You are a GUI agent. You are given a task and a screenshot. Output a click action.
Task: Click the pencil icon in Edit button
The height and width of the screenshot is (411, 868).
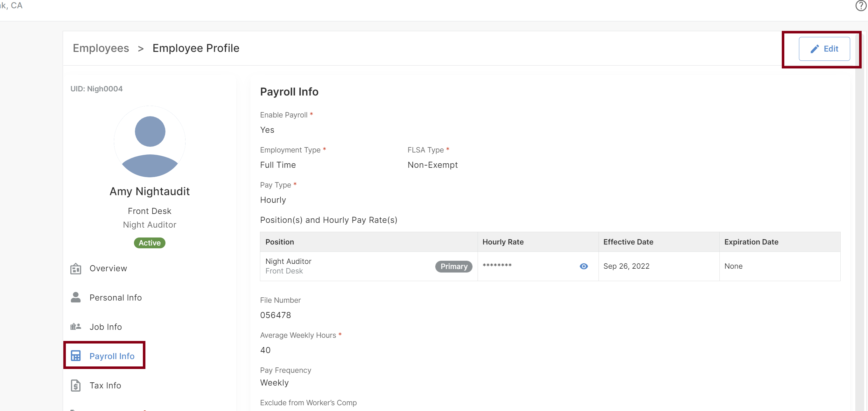(x=815, y=49)
